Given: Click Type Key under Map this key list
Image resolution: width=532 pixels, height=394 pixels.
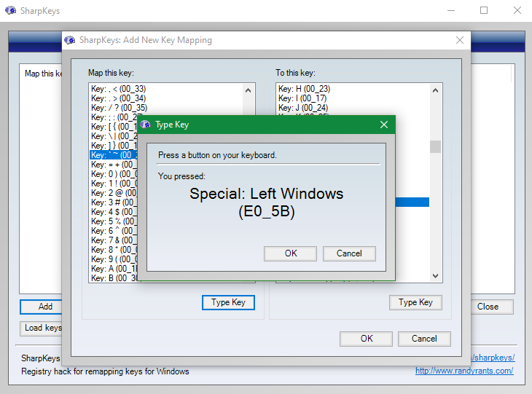Looking at the screenshot, I should coord(228,302).
